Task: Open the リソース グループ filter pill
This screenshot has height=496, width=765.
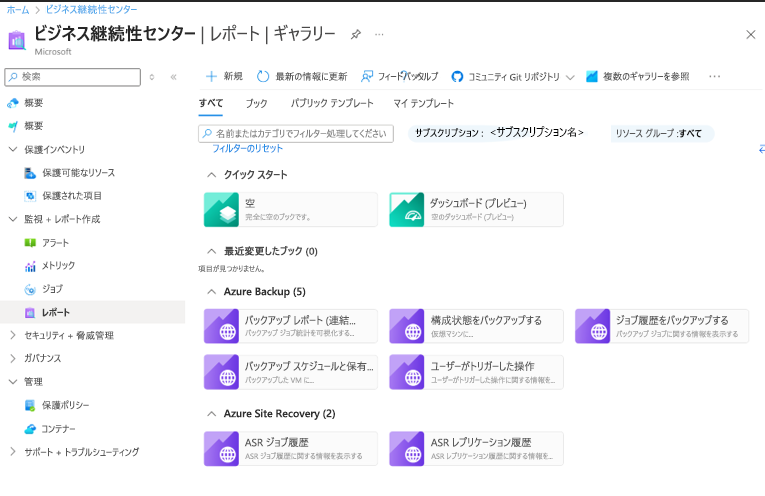Action: tap(662, 133)
